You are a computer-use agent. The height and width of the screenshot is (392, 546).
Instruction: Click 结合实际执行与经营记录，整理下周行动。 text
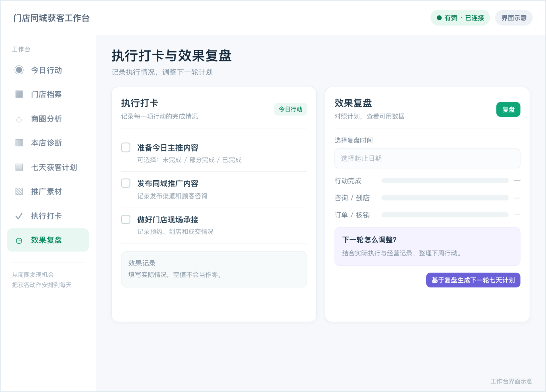point(403,253)
